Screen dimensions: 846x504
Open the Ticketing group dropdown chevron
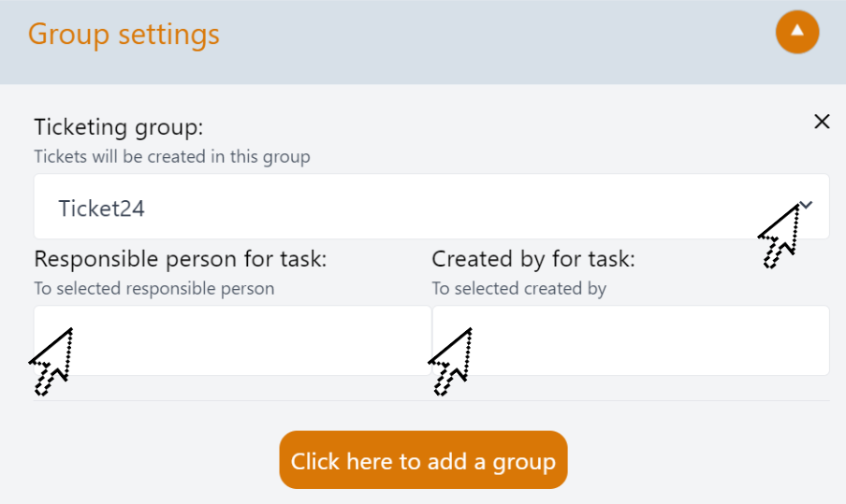pyautogui.click(x=806, y=205)
